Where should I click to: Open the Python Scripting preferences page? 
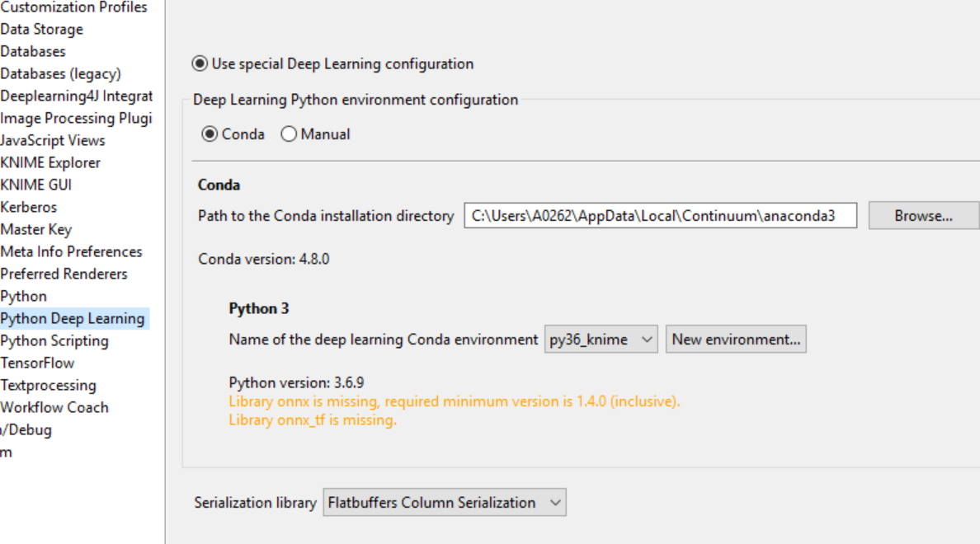coord(54,340)
